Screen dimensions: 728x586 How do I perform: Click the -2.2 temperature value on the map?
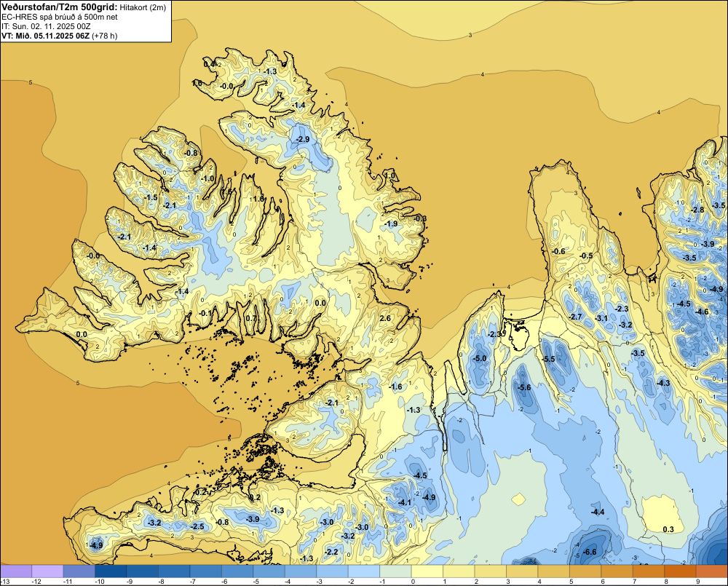(331, 552)
